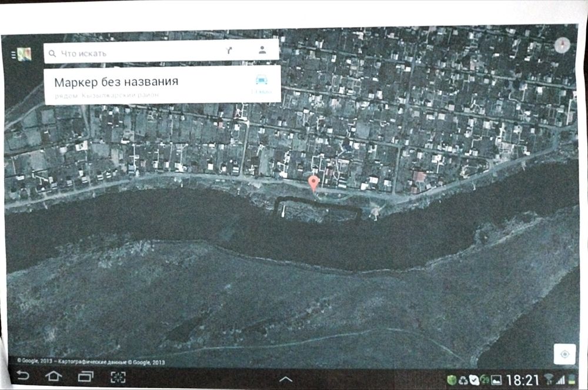Open directions via the route arrow icon
Screen dimensions: 588x390
pyautogui.click(x=229, y=51)
